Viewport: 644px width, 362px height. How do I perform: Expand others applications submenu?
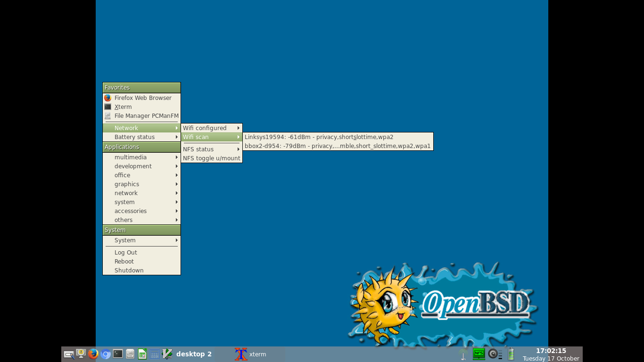click(141, 220)
